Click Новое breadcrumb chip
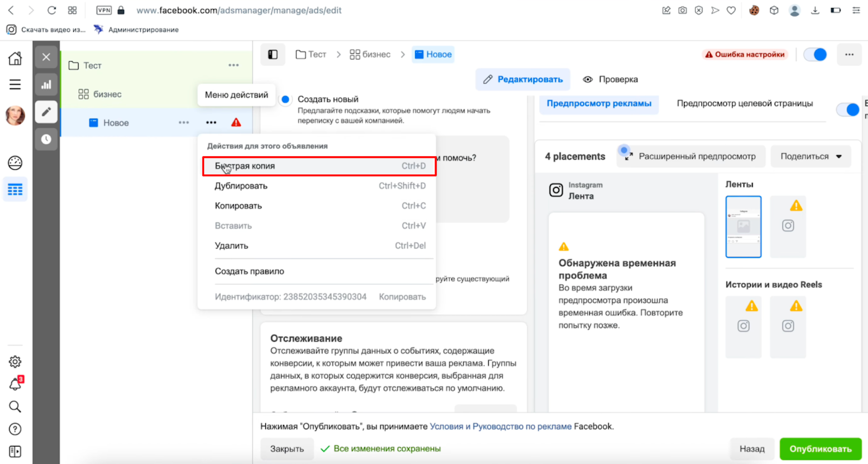The height and width of the screenshot is (464, 868). pos(433,54)
